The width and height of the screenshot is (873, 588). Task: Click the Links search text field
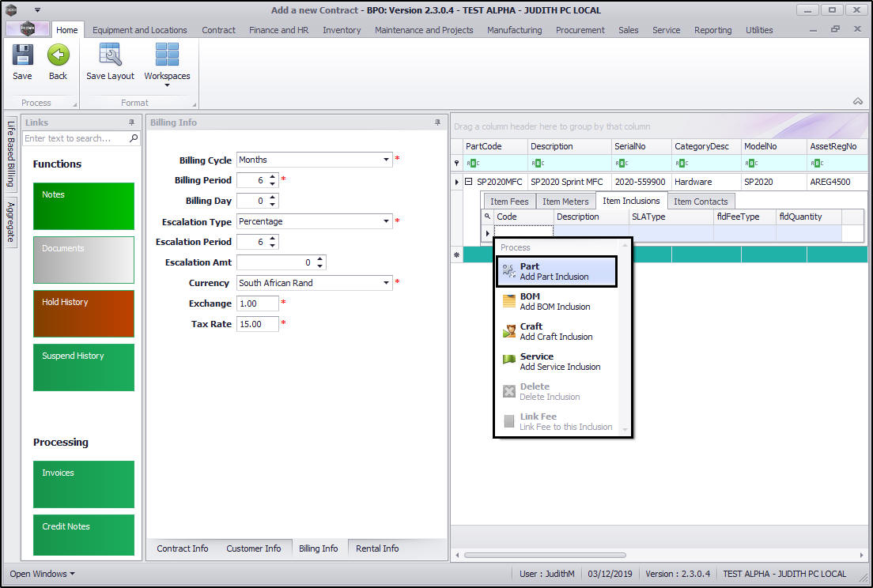point(76,138)
